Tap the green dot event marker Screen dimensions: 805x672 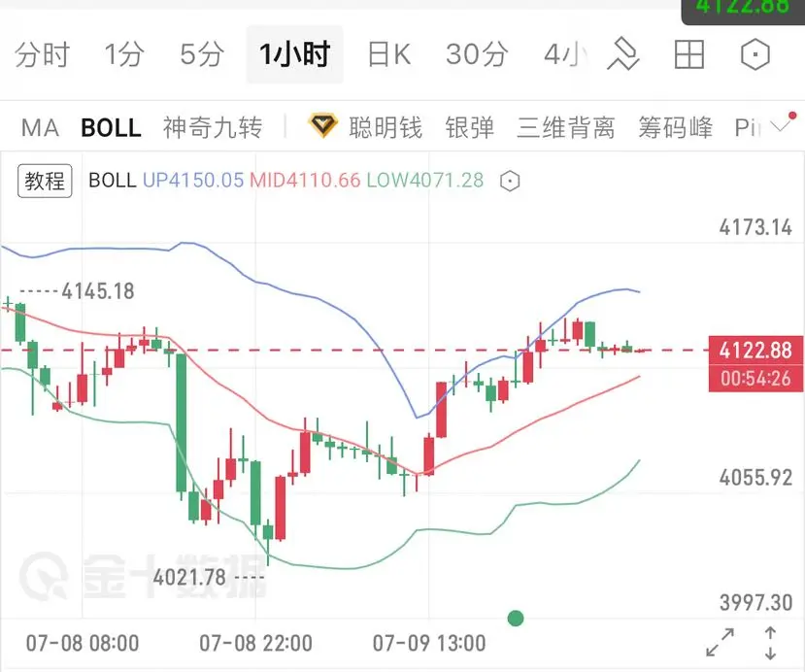point(515,618)
